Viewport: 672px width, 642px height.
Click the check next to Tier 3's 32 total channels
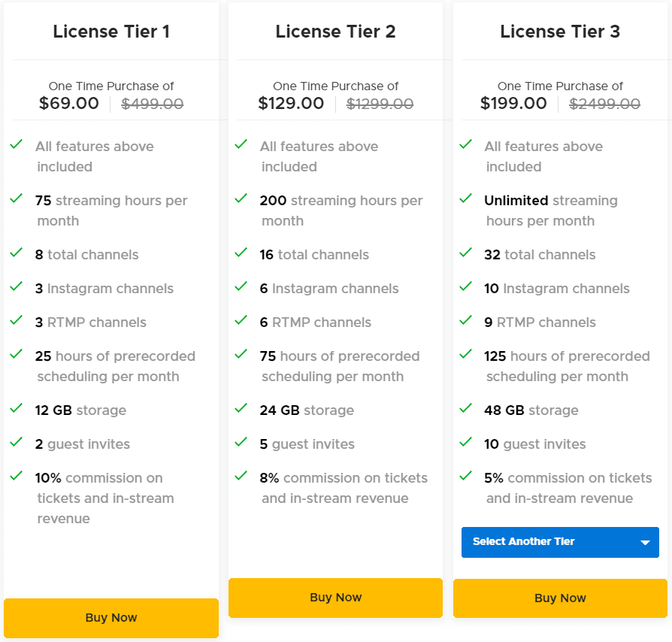pos(465,253)
